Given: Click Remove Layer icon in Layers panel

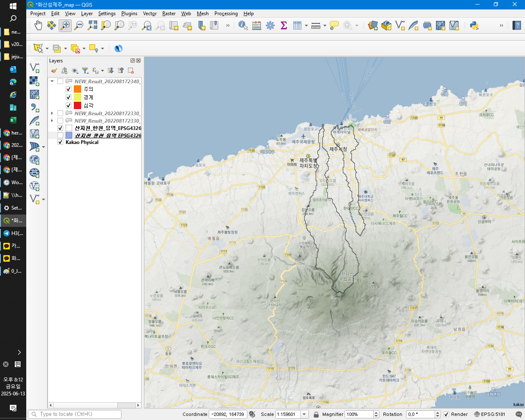Looking at the screenshot, I should 131,71.
